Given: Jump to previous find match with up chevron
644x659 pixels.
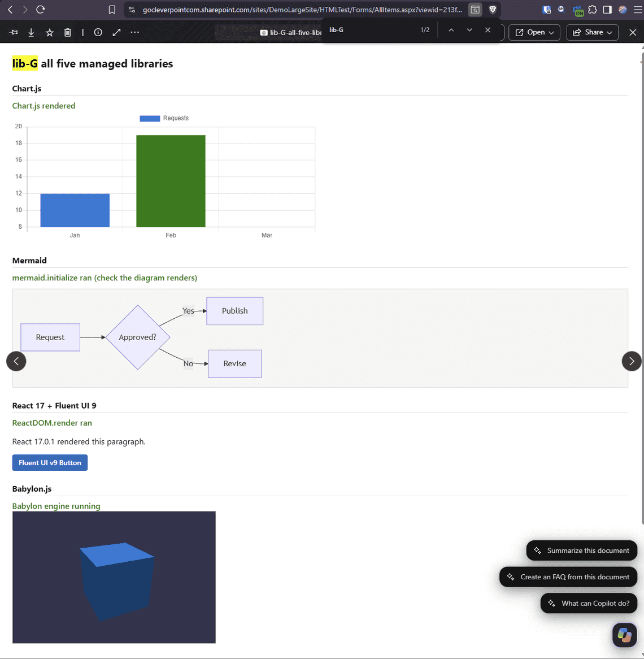Looking at the screenshot, I should pyautogui.click(x=451, y=30).
